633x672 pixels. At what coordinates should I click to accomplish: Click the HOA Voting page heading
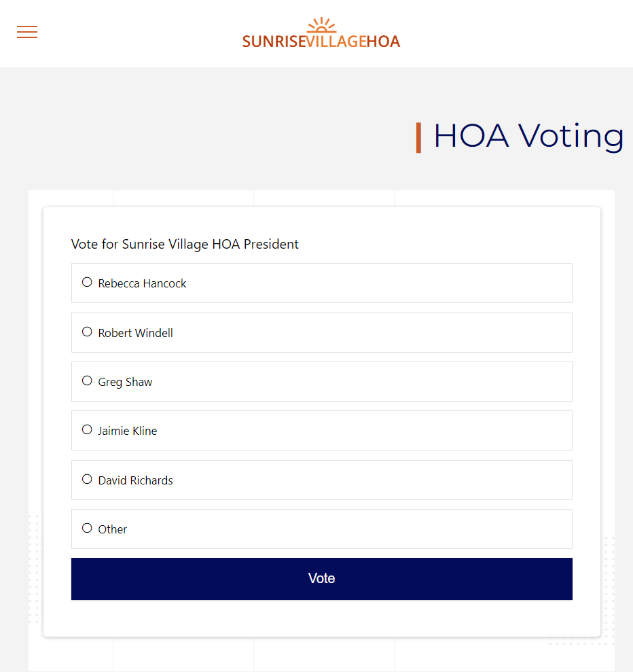530,136
